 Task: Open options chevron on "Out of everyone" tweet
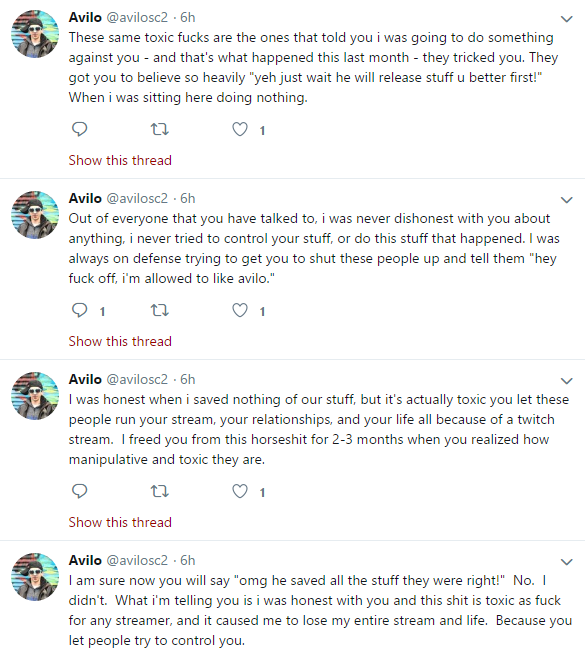point(567,200)
